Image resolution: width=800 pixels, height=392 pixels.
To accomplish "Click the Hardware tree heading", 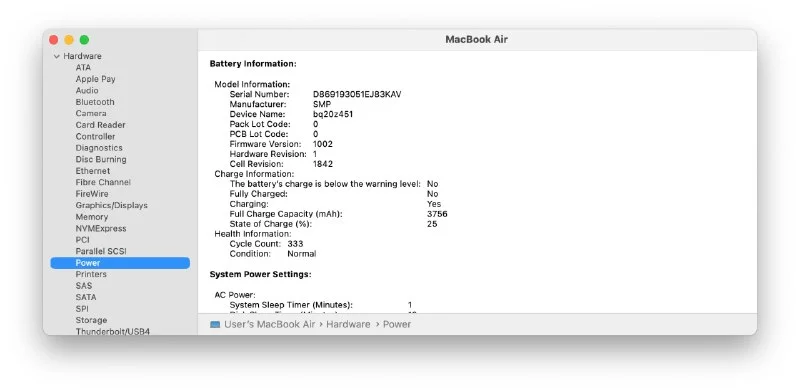I will [x=82, y=56].
